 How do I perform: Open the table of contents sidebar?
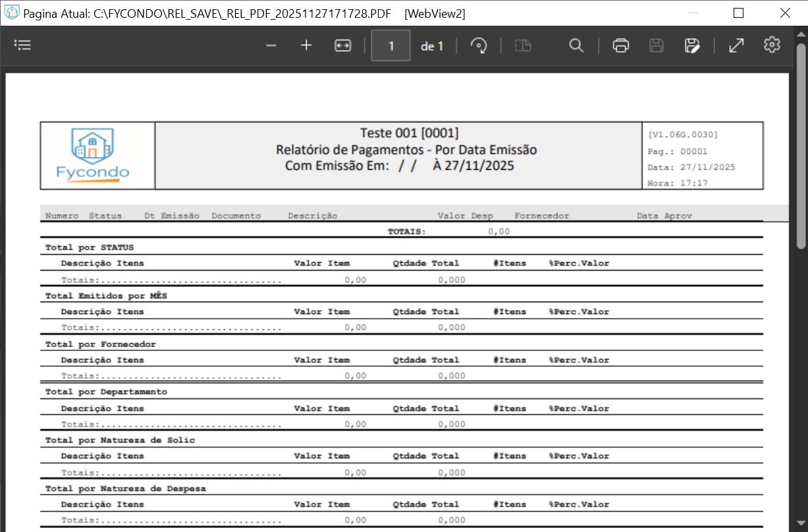(23, 45)
